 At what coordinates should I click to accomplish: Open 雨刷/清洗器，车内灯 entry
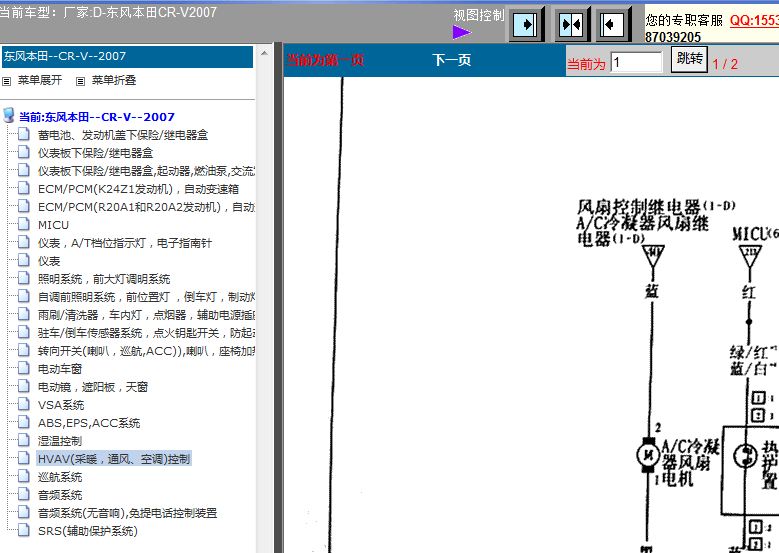146,315
